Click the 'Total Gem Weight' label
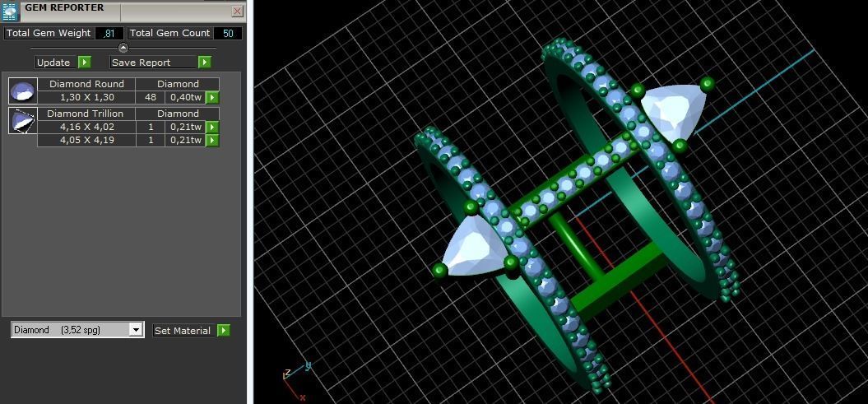The height and width of the screenshot is (404, 868). (x=49, y=33)
